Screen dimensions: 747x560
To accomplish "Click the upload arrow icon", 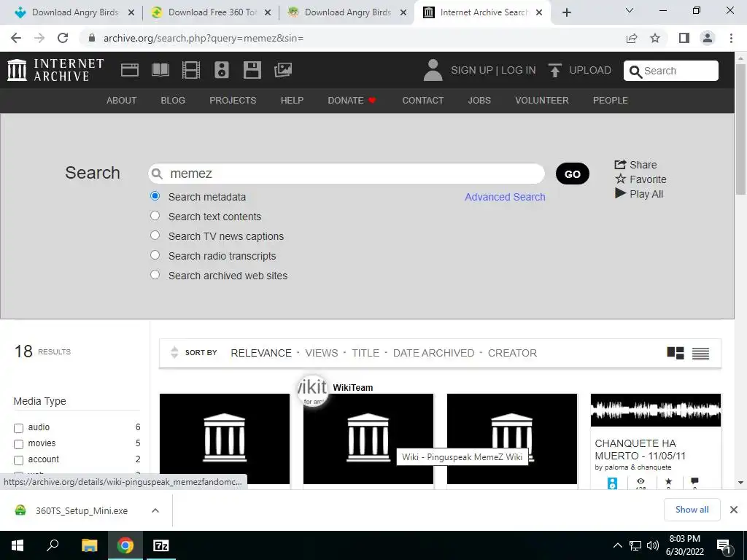I will pyautogui.click(x=554, y=71).
